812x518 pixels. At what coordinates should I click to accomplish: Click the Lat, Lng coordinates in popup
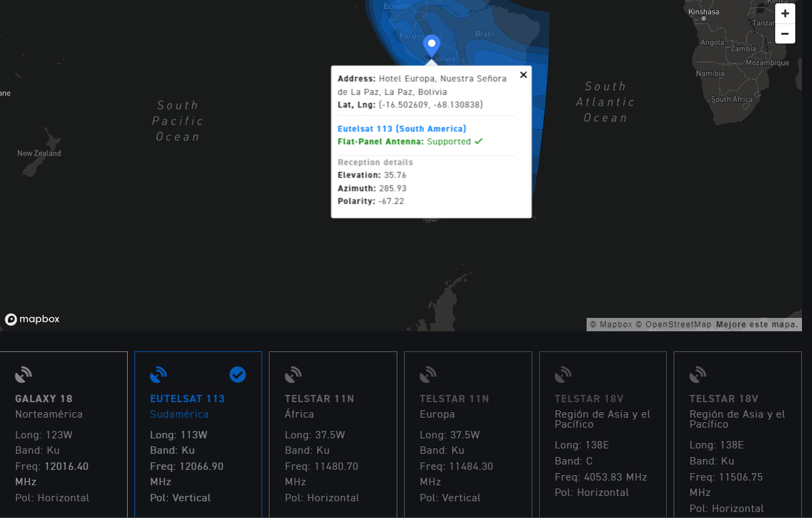click(410, 104)
